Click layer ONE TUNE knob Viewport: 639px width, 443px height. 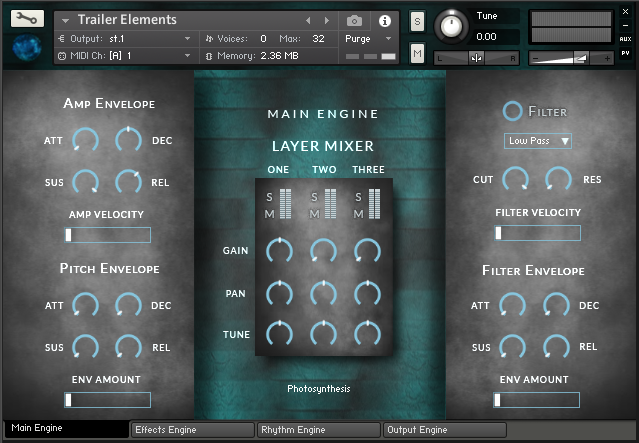coord(280,334)
